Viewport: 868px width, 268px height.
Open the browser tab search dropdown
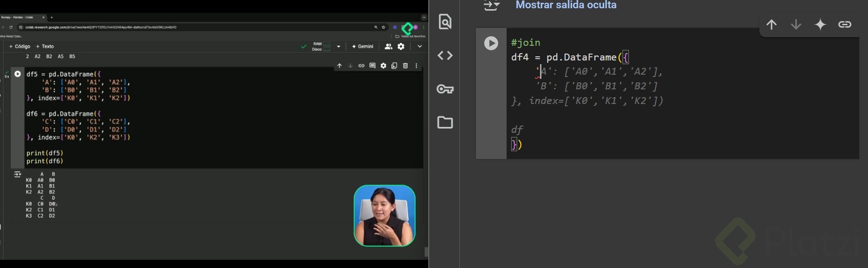coord(424,17)
